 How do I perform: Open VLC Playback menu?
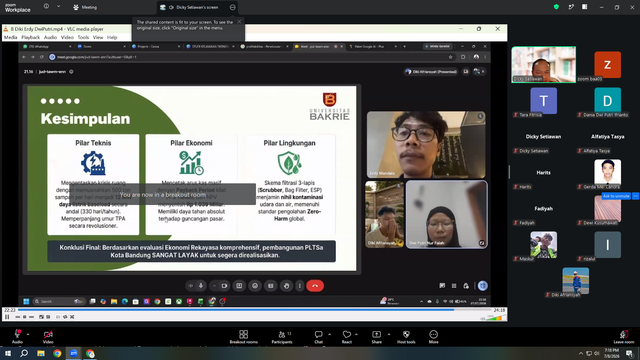[31, 37]
